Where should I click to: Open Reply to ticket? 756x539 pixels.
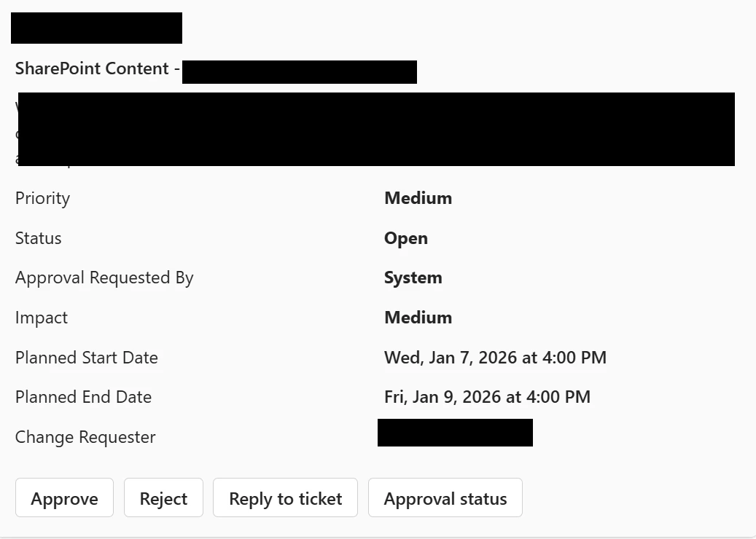(x=285, y=498)
